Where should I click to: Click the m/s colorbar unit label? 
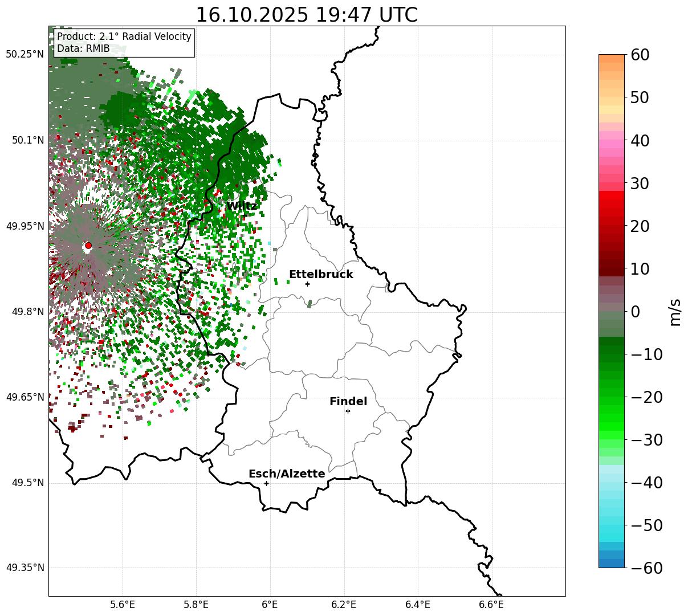(675, 311)
